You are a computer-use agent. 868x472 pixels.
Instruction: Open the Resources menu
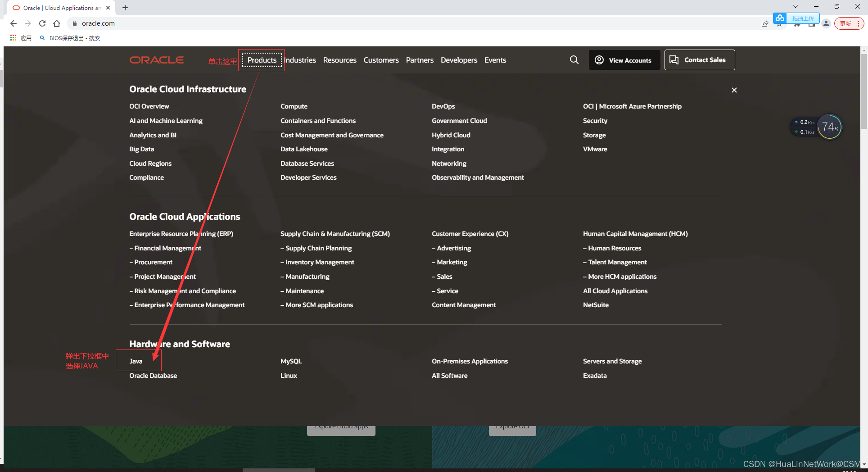[x=339, y=60]
